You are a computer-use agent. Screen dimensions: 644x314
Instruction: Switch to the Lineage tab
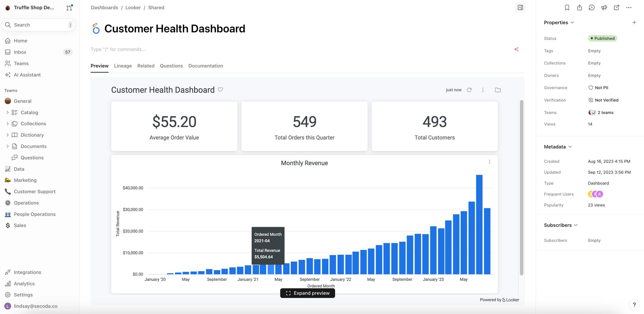click(x=123, y=66)
